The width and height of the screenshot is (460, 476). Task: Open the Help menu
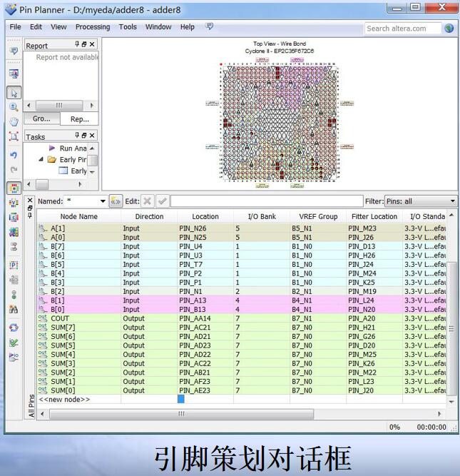[x=188, y=26]
